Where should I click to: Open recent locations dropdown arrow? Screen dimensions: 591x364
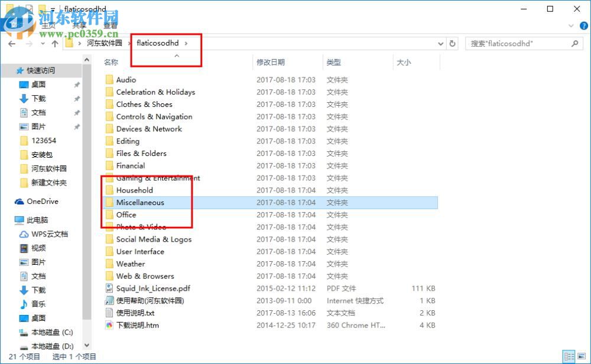tap(43, 44)
